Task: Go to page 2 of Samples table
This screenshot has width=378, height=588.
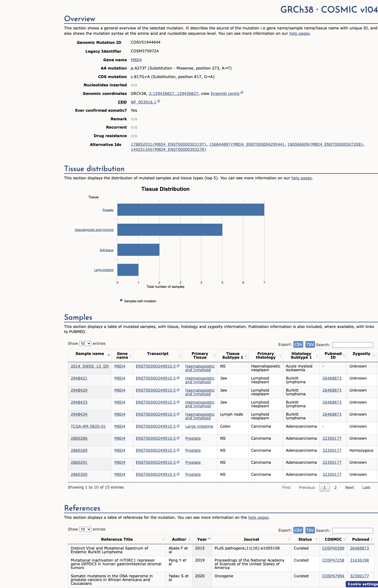Action: [336, 488]
